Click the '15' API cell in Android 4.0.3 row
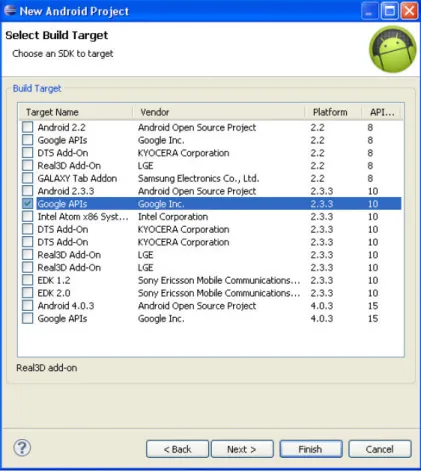421x472 pixels. point(373,306)
